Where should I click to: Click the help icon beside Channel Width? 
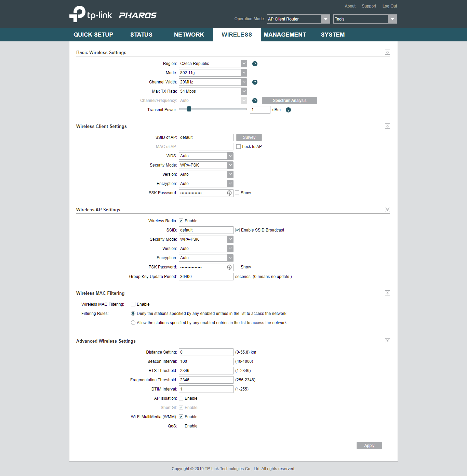click(x=255, y=82)
